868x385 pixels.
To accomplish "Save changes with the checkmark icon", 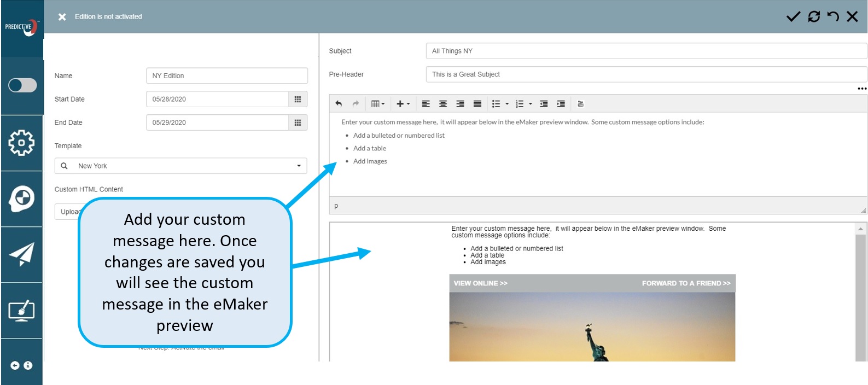I will (793, 16).
